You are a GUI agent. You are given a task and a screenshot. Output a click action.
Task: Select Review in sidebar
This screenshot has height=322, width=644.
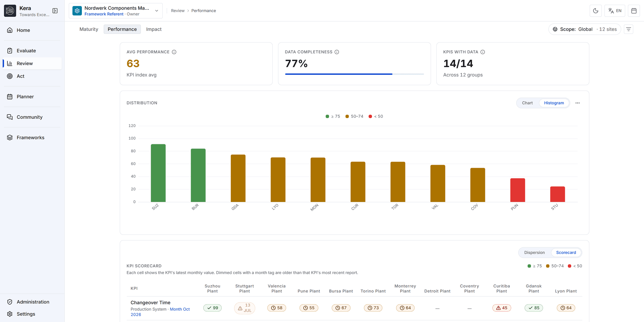(x=32, y=63)
